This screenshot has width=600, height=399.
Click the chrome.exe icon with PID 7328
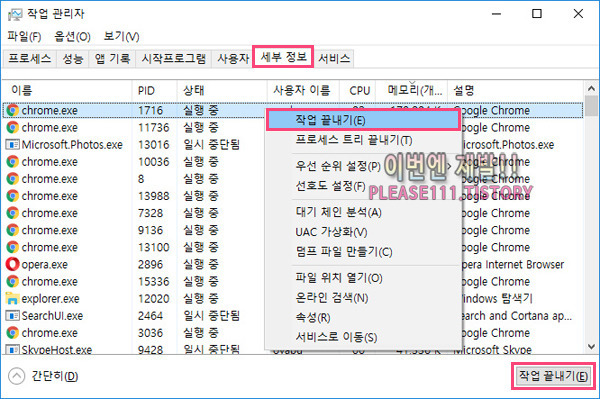tap(12, 213)
